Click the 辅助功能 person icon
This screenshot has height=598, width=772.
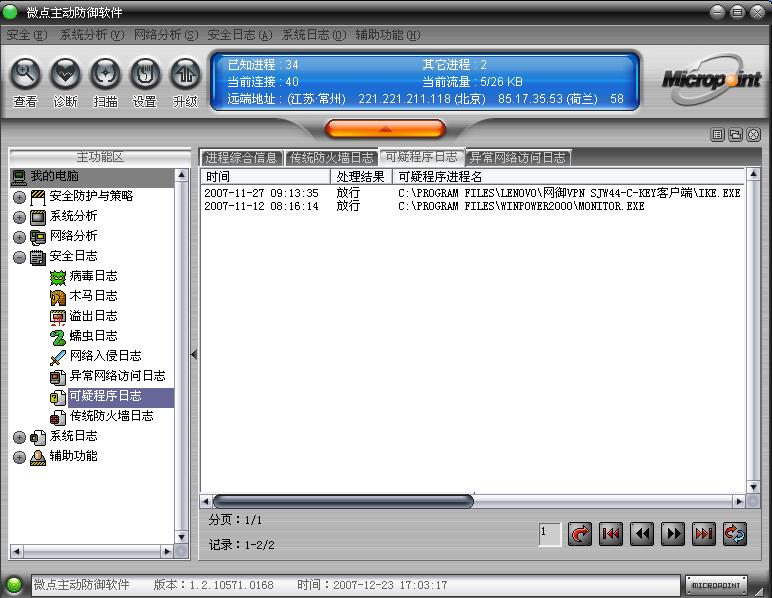coord(38,457)
